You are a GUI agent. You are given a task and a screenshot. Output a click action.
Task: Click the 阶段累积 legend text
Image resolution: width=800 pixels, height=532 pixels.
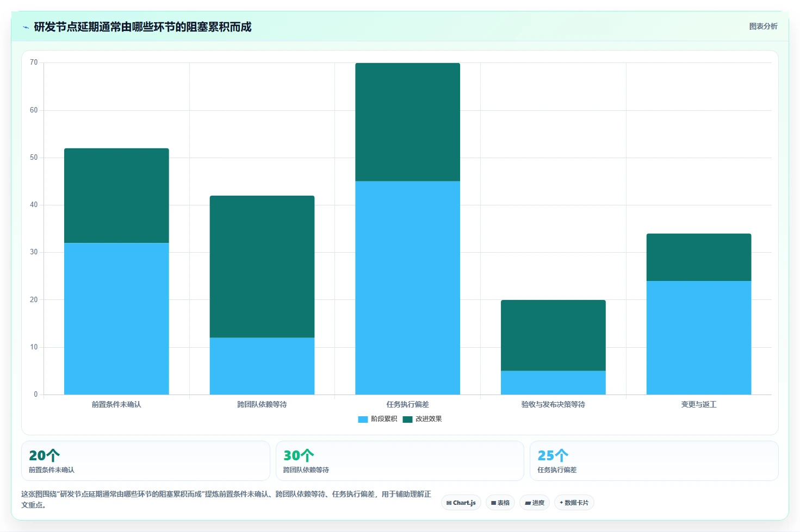tap(384, 419)
